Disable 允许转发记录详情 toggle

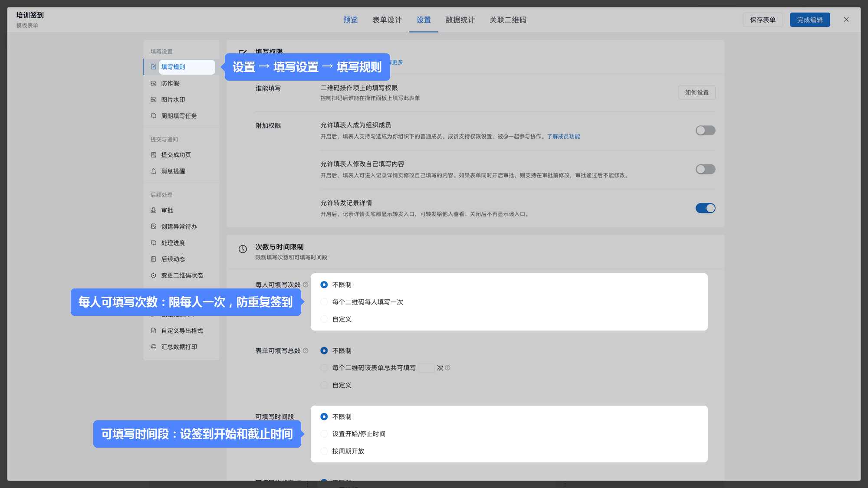click(x=705, y=208)
